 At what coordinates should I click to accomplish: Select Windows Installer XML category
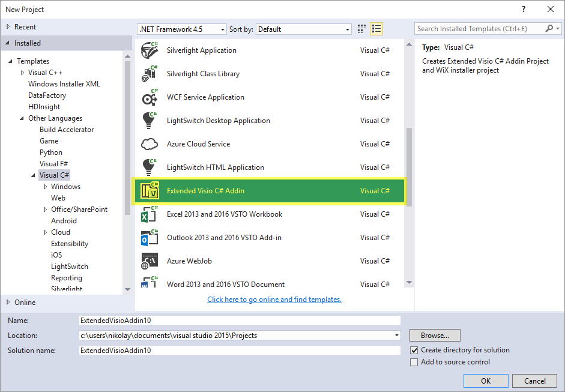(x=64, y=84)
